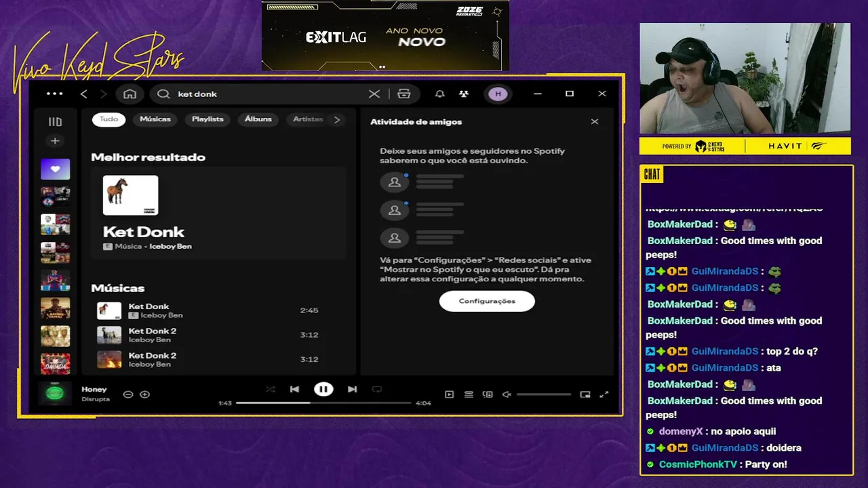868x488 pixels.
Task: Skip to the next track
Action: [352, 389]
